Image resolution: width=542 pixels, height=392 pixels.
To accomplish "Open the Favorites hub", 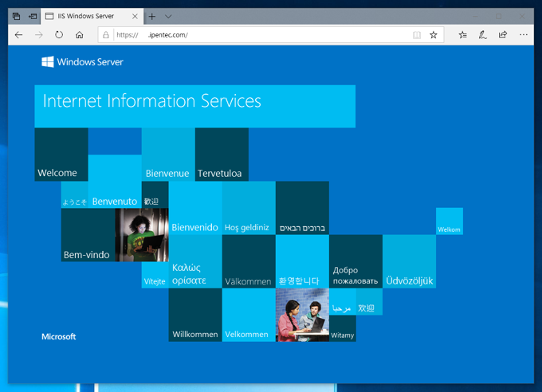I will coord(462,35).
